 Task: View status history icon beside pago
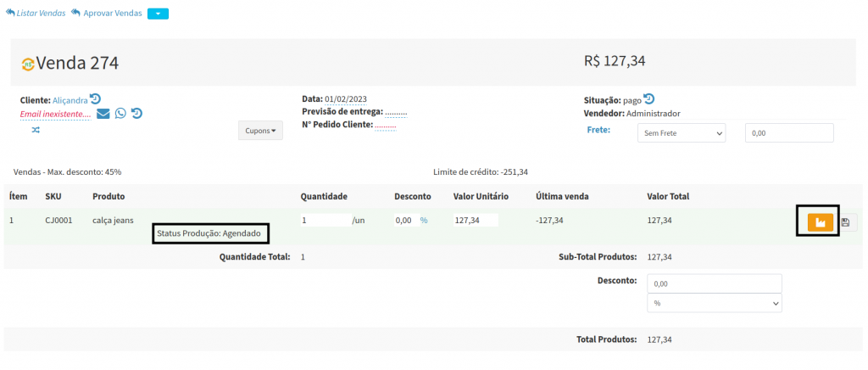point(649,98)
